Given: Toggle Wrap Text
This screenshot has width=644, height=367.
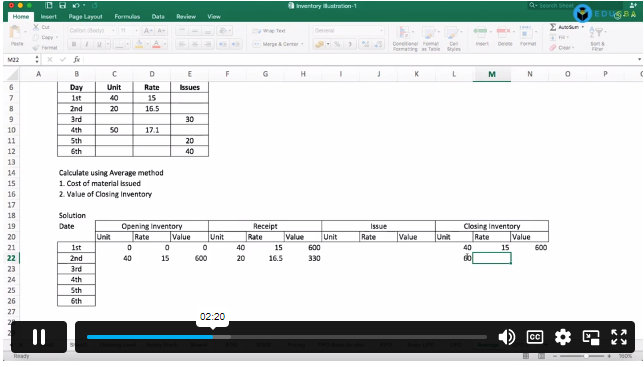Looking at the screenshot, I should tap(269, 31).
